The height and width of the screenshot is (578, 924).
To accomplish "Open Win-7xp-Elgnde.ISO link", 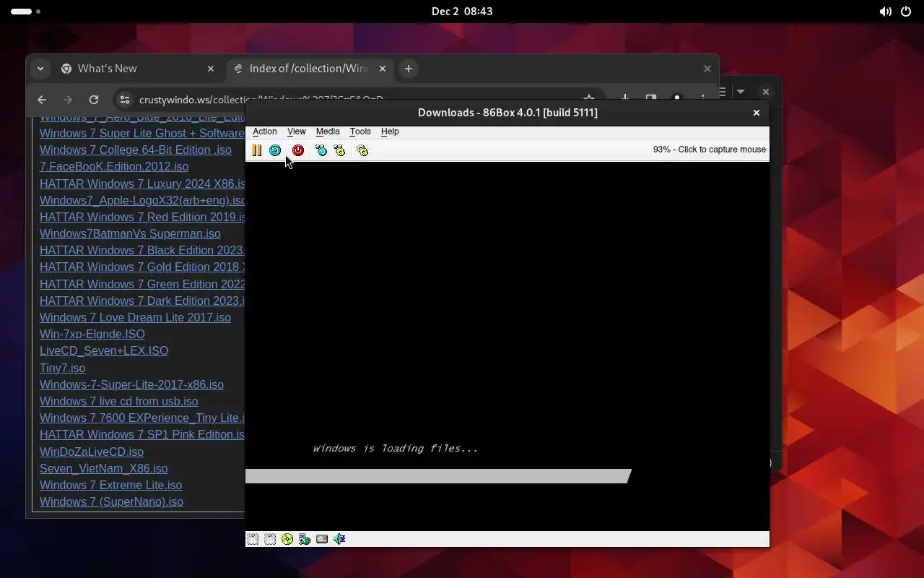I will pos(92,335).
